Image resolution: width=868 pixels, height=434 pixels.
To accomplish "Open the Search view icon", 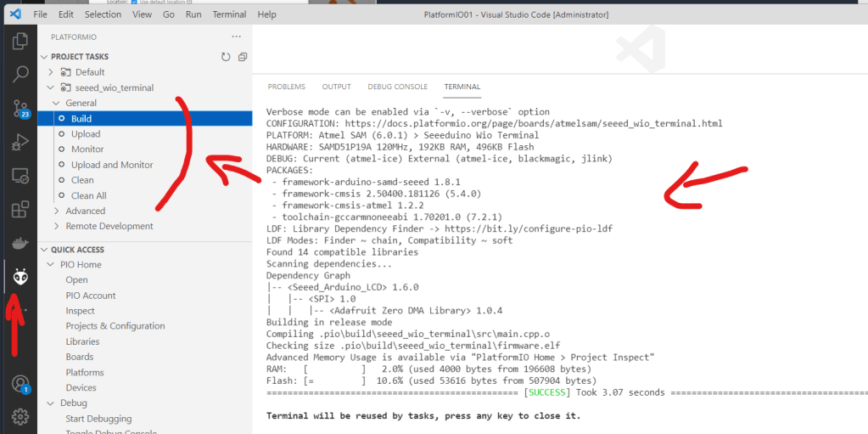I will (x=20, y=74).
